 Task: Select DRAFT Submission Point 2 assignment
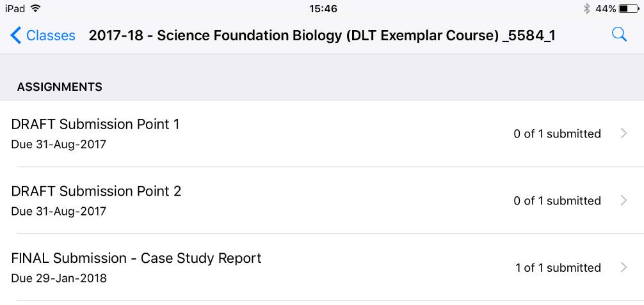[x=322, y=200]
